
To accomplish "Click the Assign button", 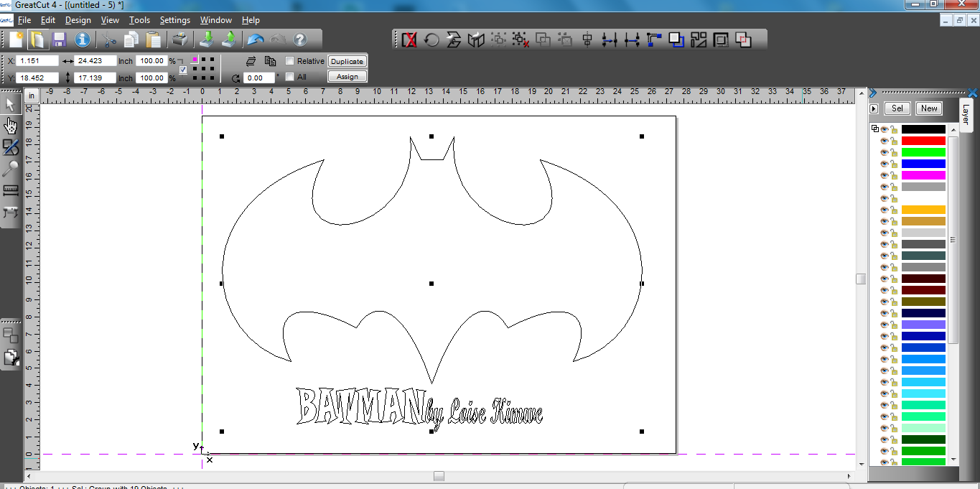I will pos(347,76).
